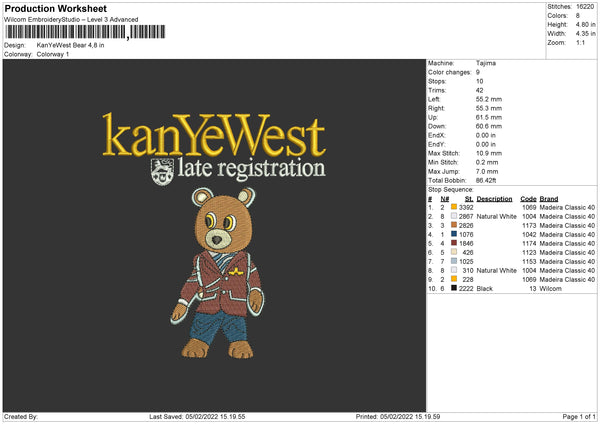Click the crest emblem beside late registration
600x424 pixels.
point(163,172)
